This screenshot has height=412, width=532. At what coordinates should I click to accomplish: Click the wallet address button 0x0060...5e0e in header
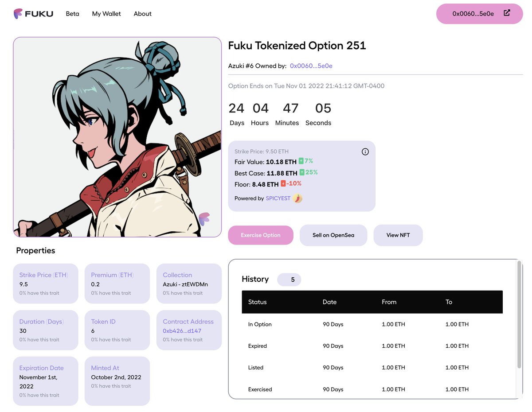pyautogui.click(x=480, y=14)
